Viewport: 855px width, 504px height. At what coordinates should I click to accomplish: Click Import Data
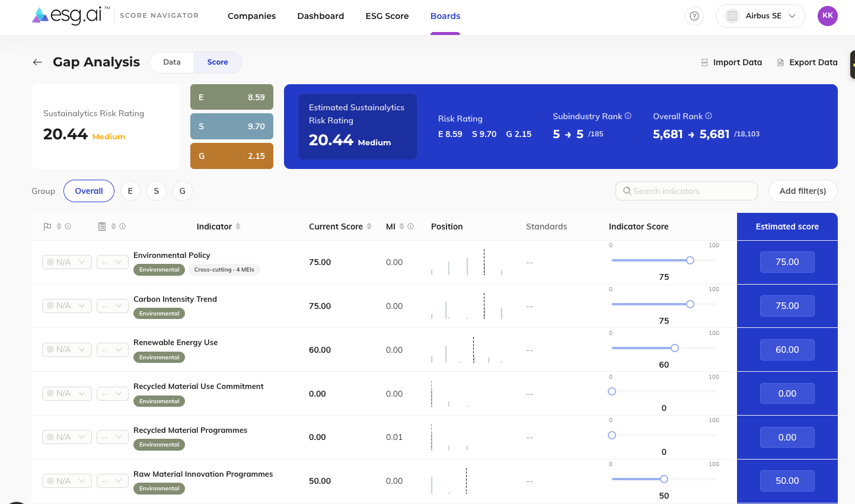(732, 62)
